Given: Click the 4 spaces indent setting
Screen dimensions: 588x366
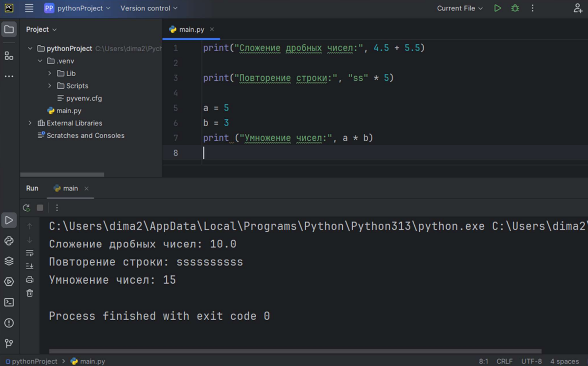Looking at the screenshot, I should 565,361.
